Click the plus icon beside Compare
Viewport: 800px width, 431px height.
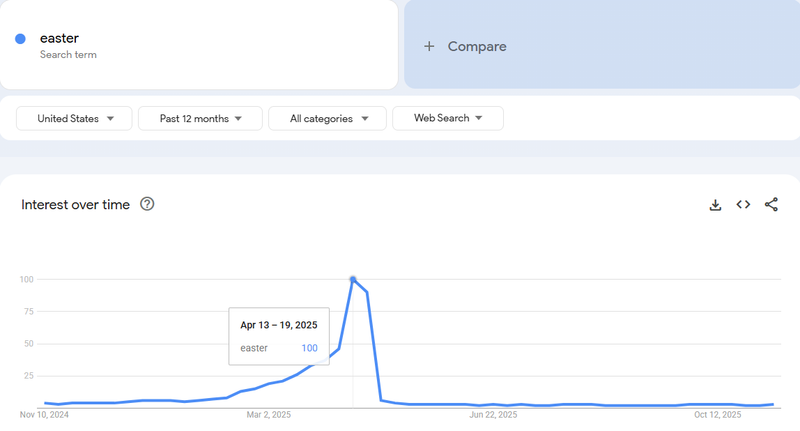[x=429, y=46]
